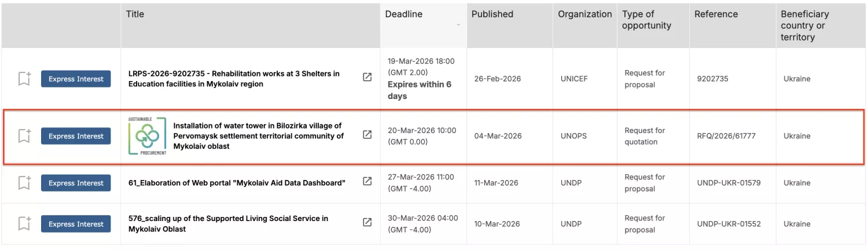The width and height of the screenshot is (868, 250).
Task: Open the 576_scaling up Supported Living title
Action: click(228, 223)
